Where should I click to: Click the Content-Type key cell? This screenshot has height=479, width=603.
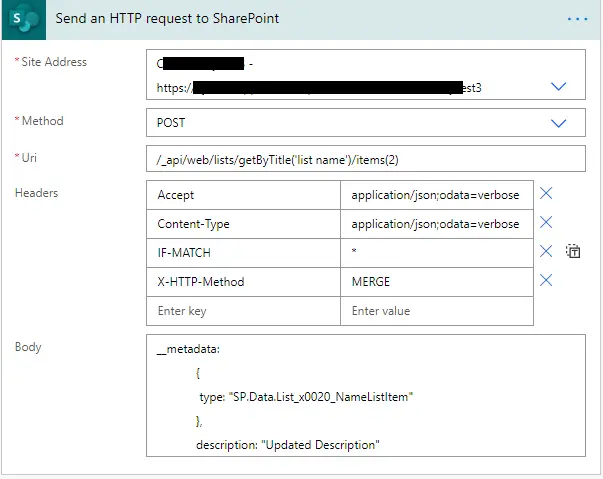243,224
